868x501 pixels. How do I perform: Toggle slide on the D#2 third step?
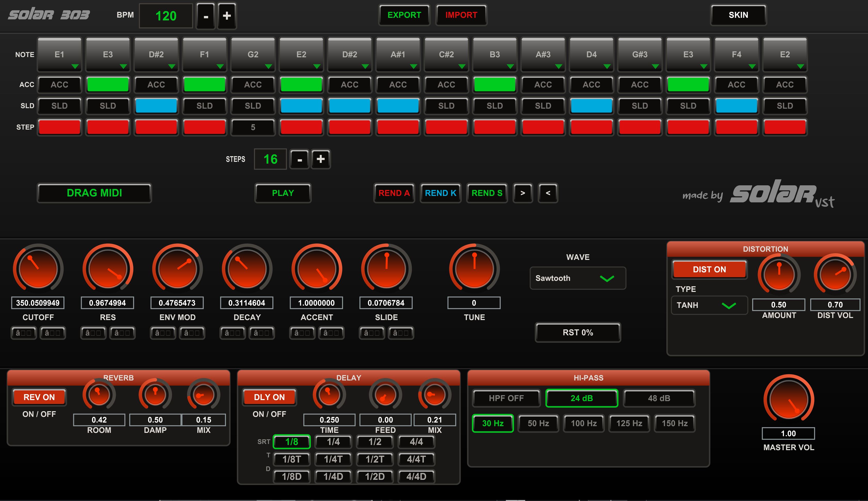click(x=156, y=106)
